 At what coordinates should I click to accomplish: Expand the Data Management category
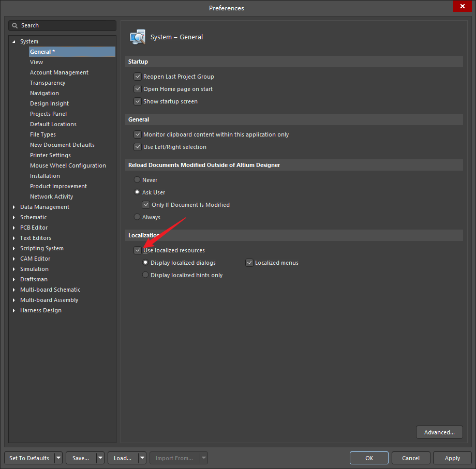coord(14,207)
